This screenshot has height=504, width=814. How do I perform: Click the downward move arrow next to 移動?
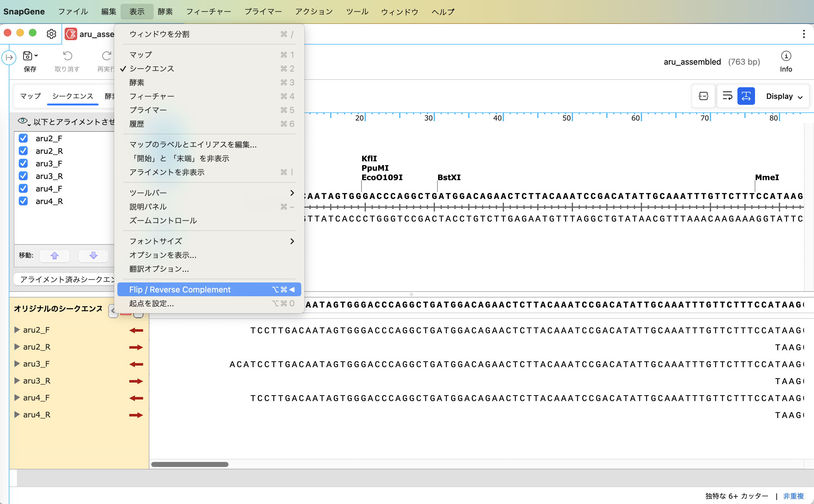[x=93, y=256]
